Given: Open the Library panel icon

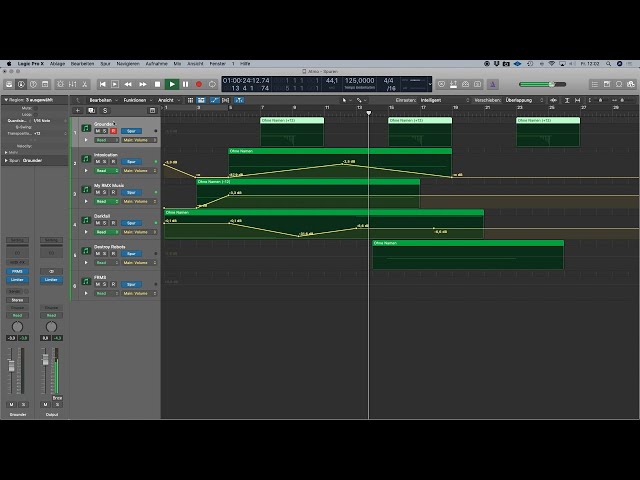Looking at the screenshot, I should 9,84.
